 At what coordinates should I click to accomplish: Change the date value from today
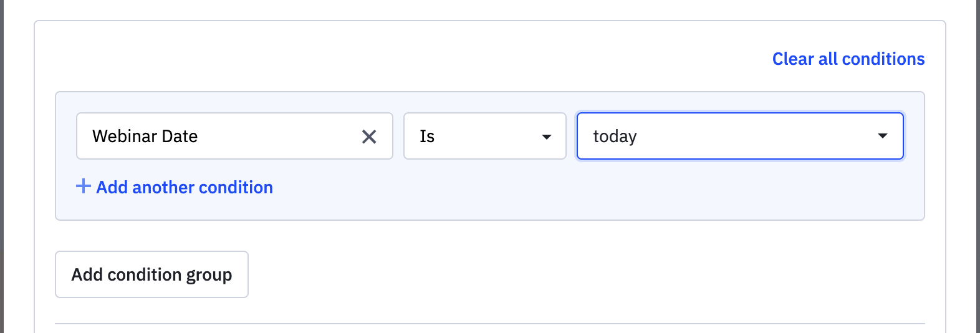point(739,136)
